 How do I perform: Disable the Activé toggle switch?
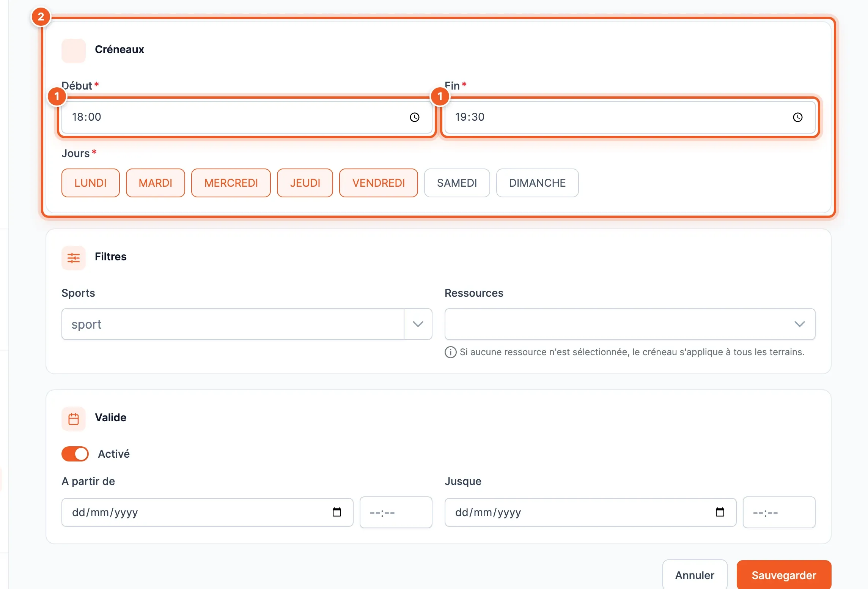coord(75,454)
